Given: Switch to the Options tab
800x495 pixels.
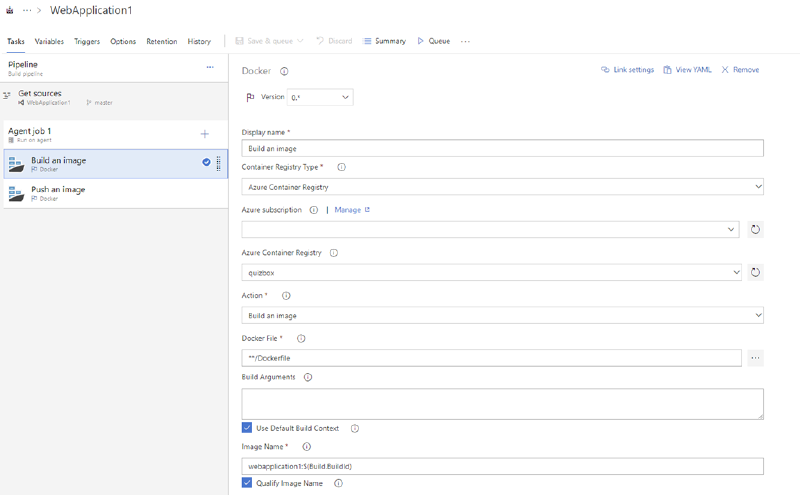Looking at the screenshot, I should [123, 41].
